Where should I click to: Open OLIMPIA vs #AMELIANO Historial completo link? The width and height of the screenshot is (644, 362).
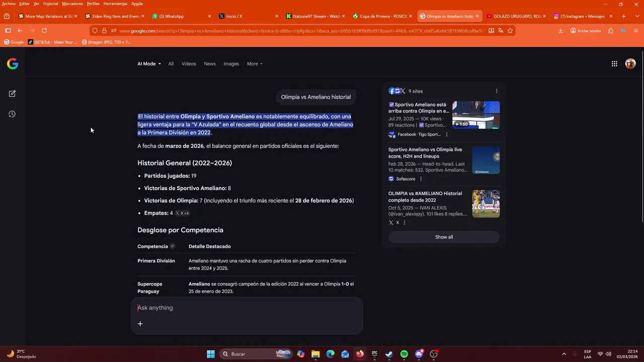click(425, 197)
